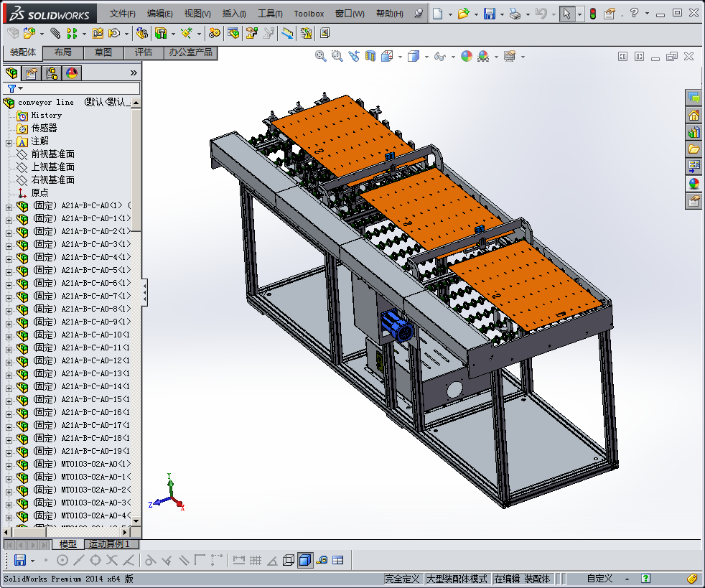The height and width of the screenshot is (588, 705).
Task: Select the 模型 bottom tab
Action: [68, 544]
